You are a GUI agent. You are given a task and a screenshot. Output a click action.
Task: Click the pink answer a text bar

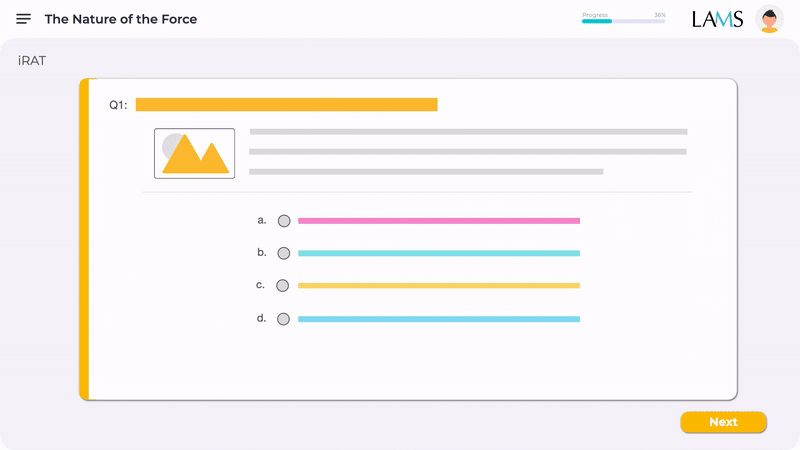tap(439, 221)
